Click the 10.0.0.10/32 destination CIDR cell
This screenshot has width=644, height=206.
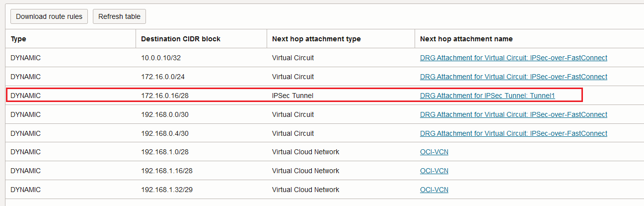(x=161, y=58)
